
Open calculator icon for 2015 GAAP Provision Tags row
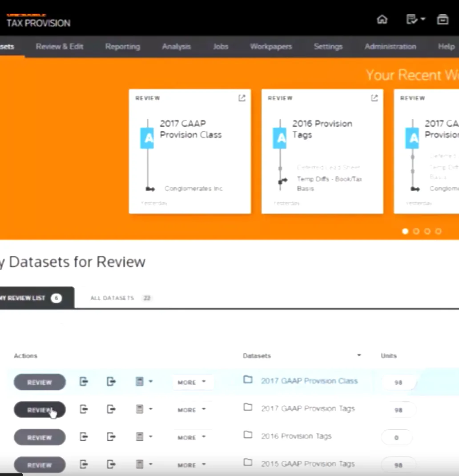(139, 464)
